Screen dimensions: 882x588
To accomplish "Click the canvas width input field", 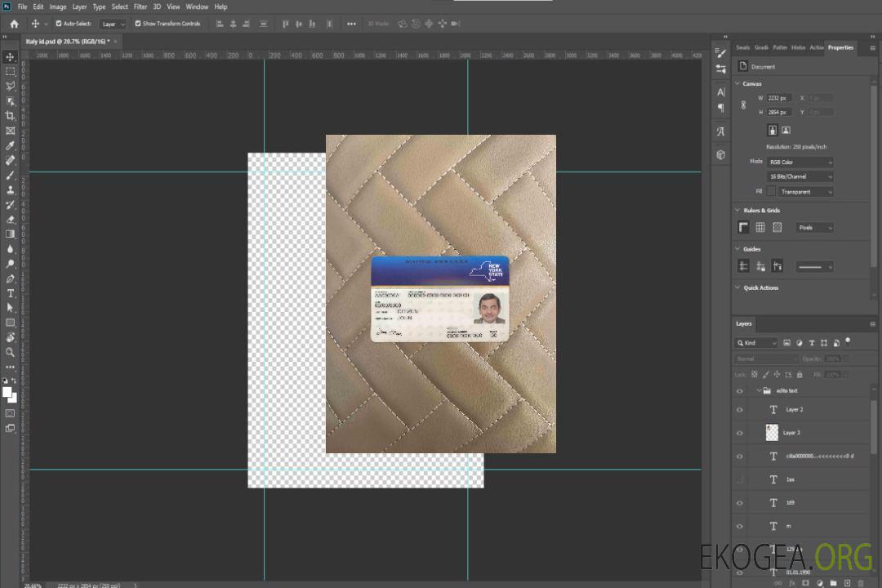I will tap(778, 98).
